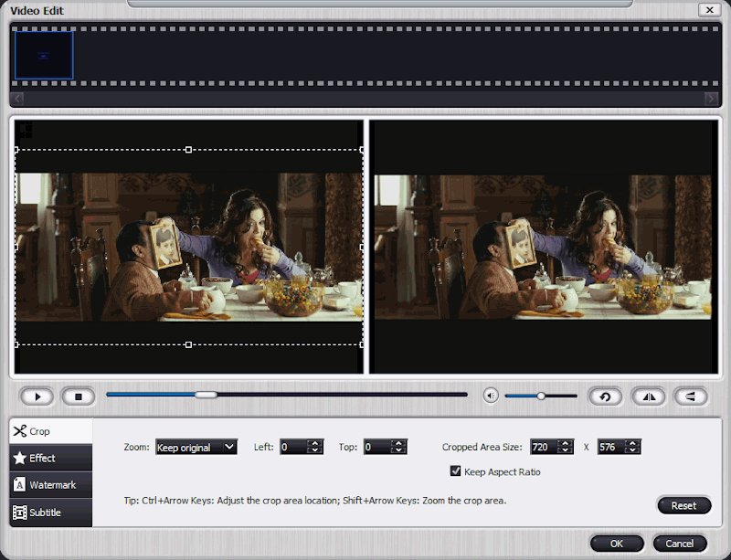The image size is (731, 560).
Task: Expand the Zoom dropdown set to Keep original
Action: point(196,447)
